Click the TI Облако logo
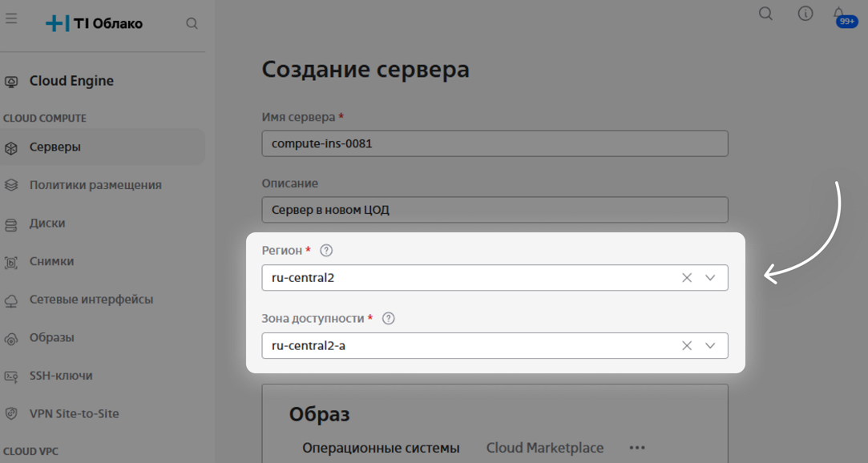Viewport: 868px width, 463px height. (x=95, y=23)
